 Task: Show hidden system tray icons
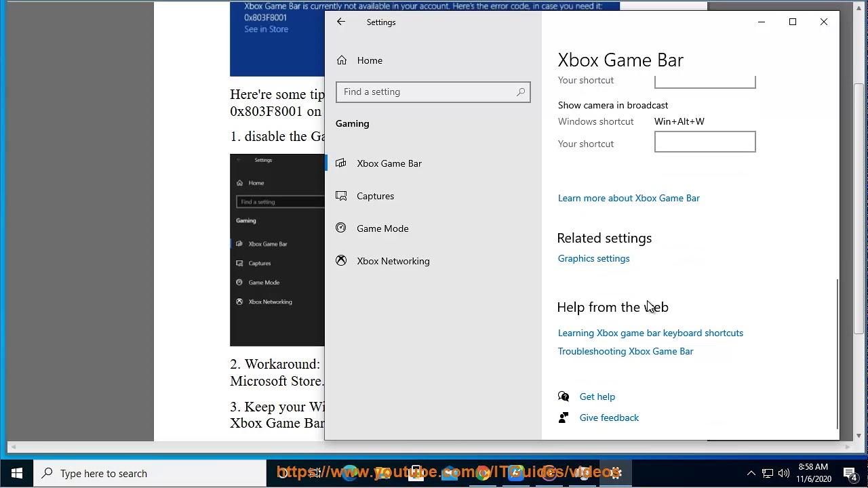pyautogui.click(x=751, y=473)
